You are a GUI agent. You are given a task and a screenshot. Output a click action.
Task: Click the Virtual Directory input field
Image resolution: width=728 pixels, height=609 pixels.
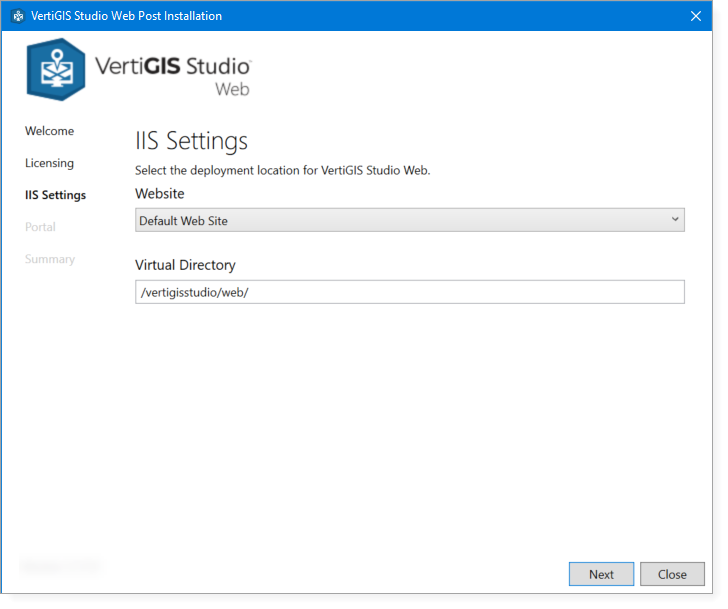pos(410,292)
